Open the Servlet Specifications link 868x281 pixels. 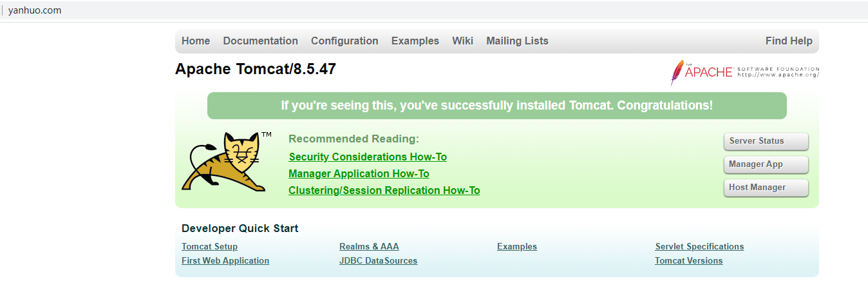pos(699,246)
